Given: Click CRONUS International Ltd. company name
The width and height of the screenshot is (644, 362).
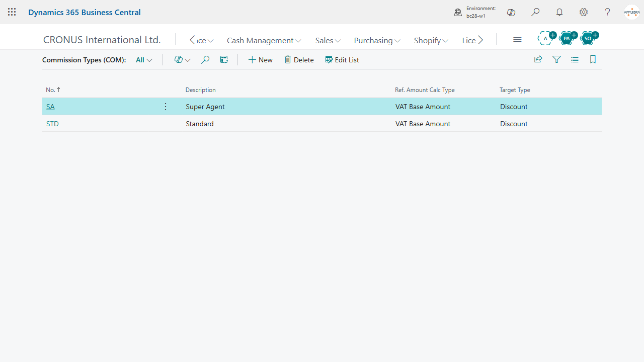Looking at the screenshot, I should [102, 40].
